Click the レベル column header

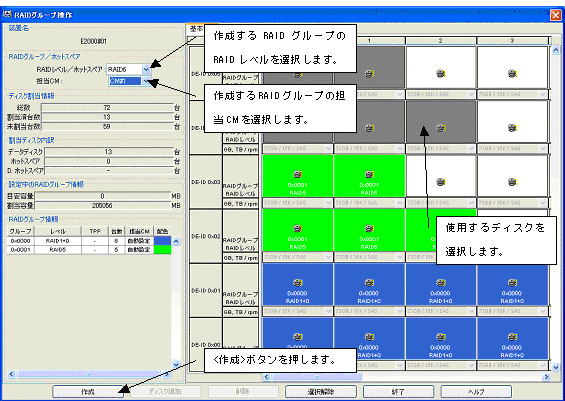click(58, 231)
